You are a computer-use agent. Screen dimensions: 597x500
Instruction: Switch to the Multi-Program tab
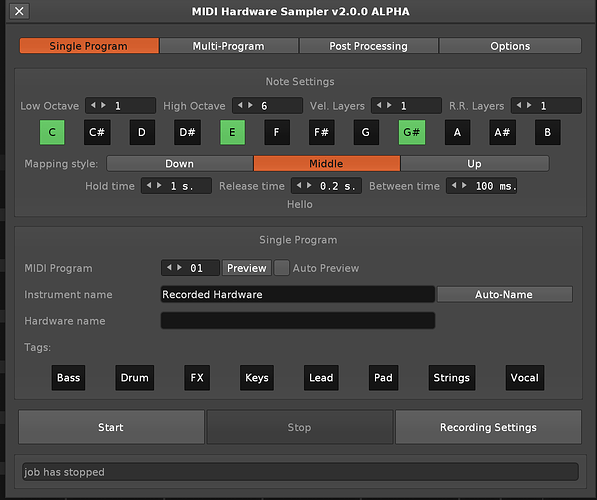[x=228, y=46]
